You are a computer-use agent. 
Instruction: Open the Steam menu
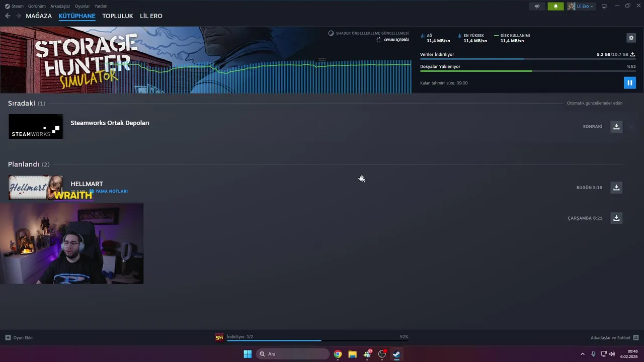pos(14,6)
